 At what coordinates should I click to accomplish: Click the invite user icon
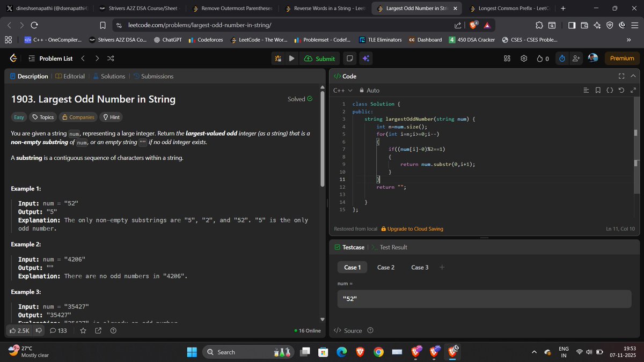[x=576, y=58]
